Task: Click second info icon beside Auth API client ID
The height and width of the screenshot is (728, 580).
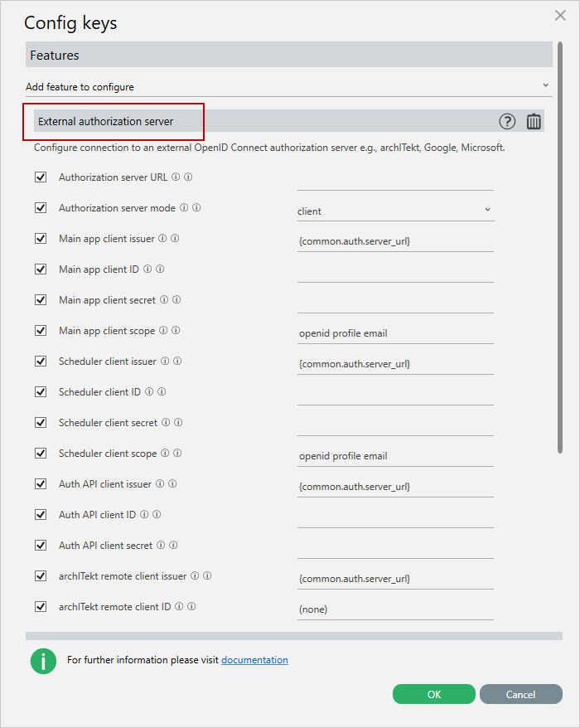Action: (x=157, y=514)
